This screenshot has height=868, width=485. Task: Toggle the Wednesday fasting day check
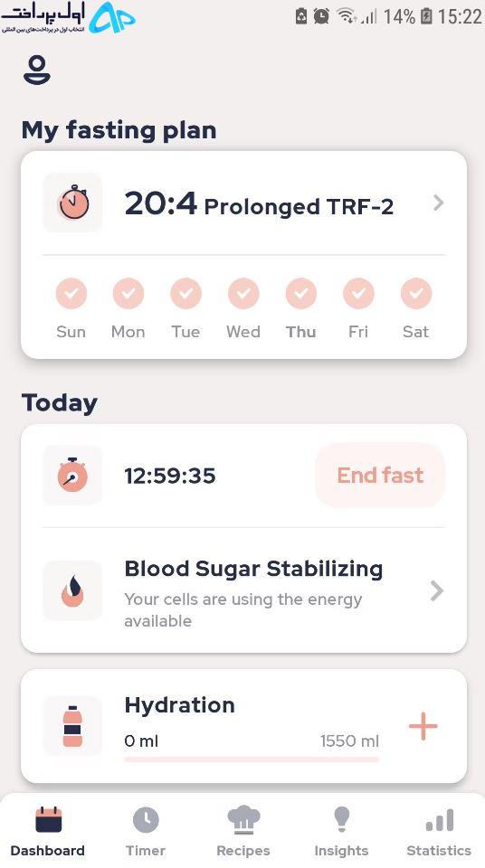[x=243, y=293]
